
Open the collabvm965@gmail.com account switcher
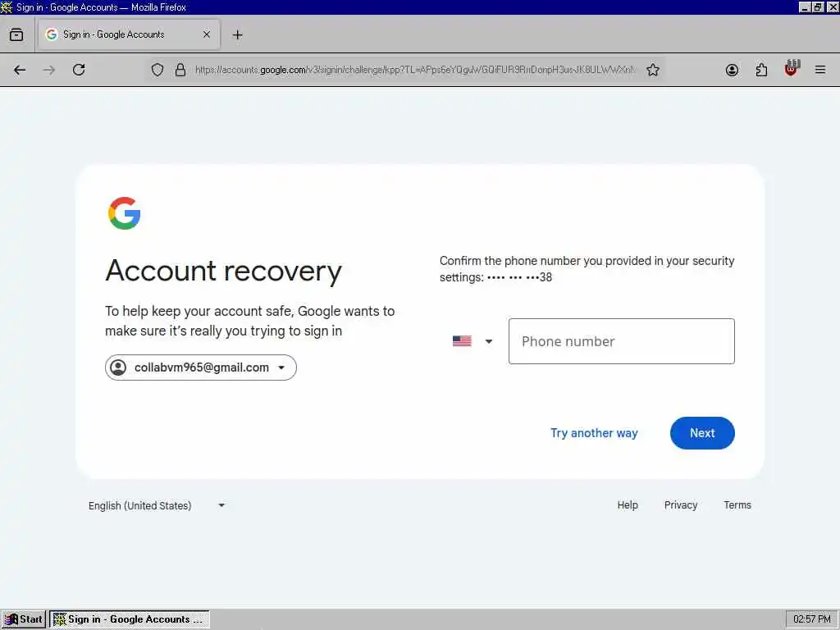tap(201, 367)
